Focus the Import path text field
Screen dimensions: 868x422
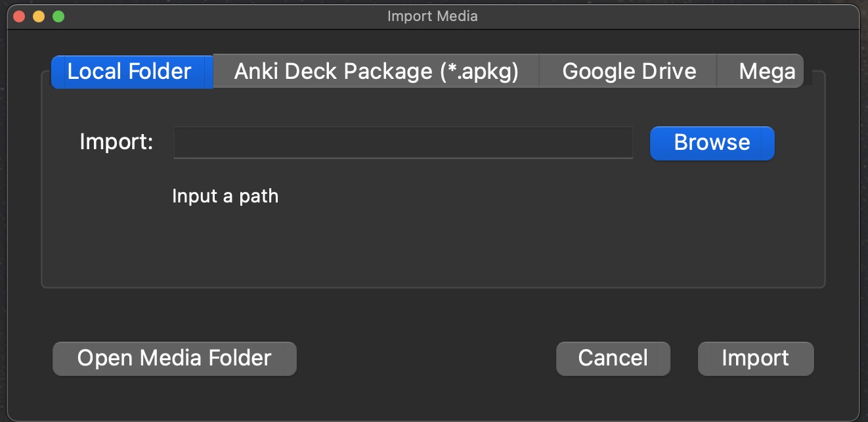coord(403,143)
